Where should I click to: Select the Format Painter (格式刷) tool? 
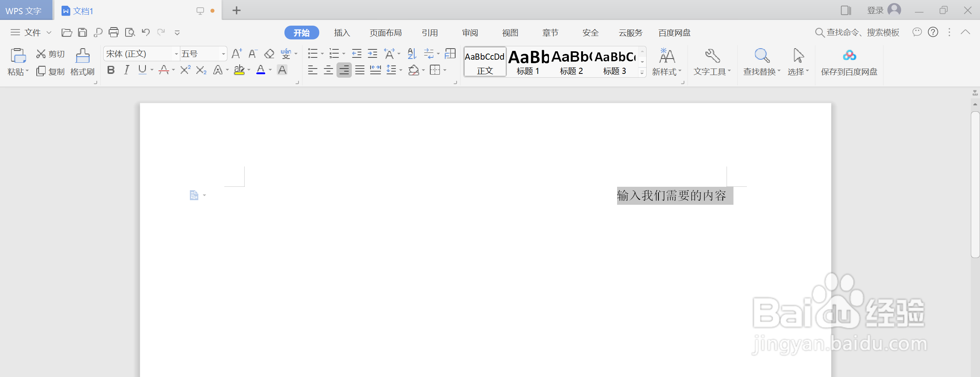tap(82, 62)
